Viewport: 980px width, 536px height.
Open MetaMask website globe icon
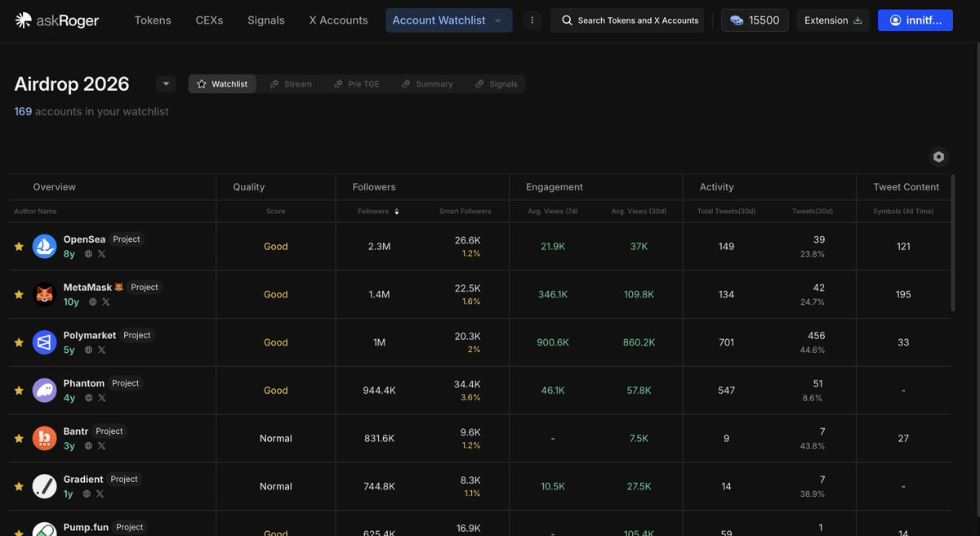[92, 302]
